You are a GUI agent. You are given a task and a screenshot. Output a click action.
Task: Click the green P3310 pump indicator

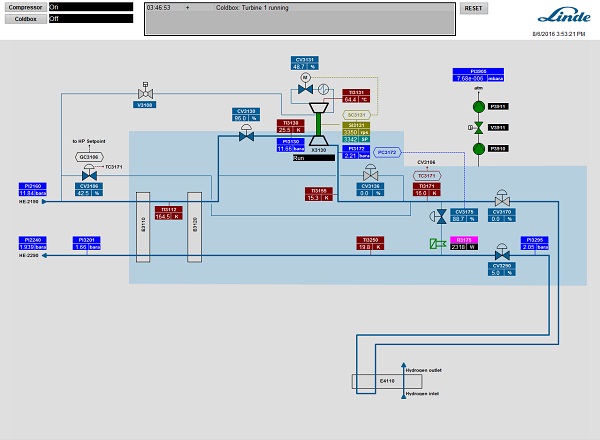pyautogui.click(x=478, y=148)
